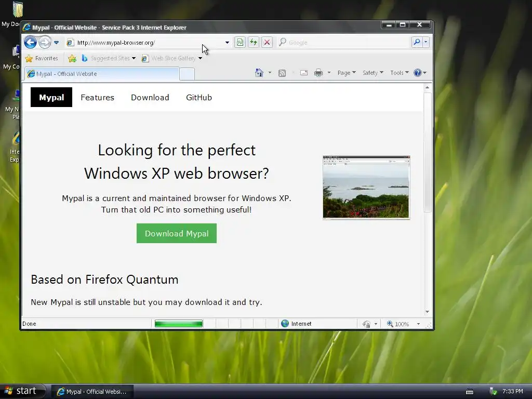This screenshot has height=399, width=532.
Task: Click the Internet Explorer title bar icon
Action: [26, 27]
